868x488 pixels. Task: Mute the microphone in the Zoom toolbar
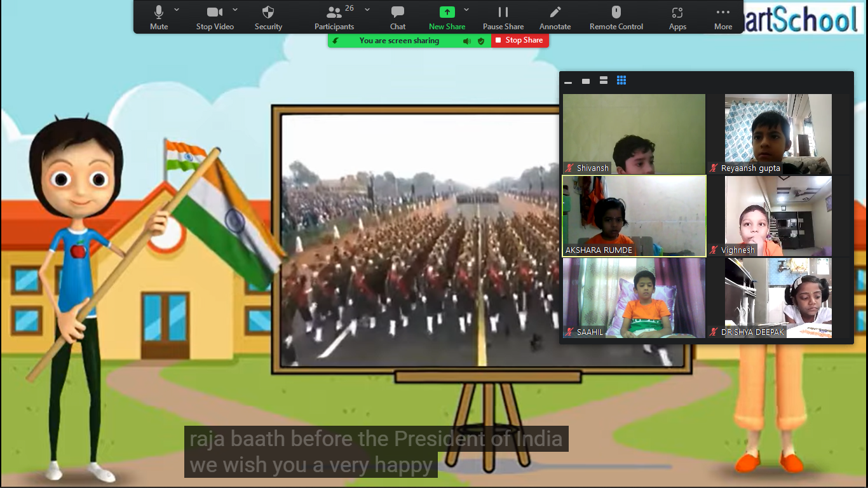point(159,17)
